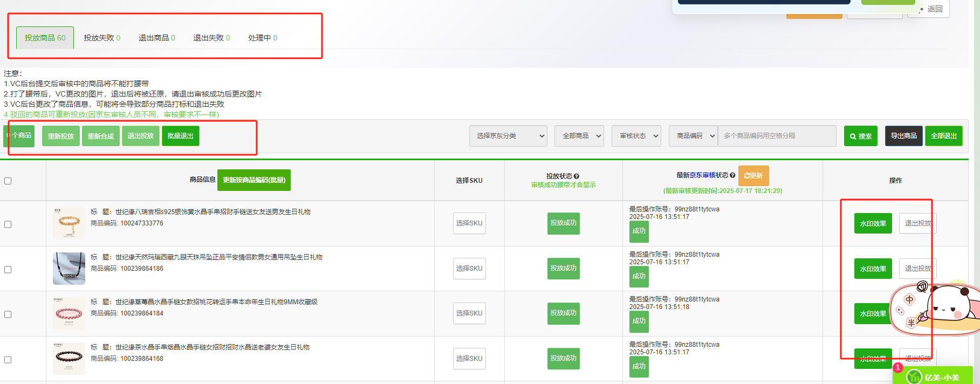Viewport: 980px width, 384px height.
Task: Toggle the select-all checkbox in table header
Action: click(x=8, y=181)
